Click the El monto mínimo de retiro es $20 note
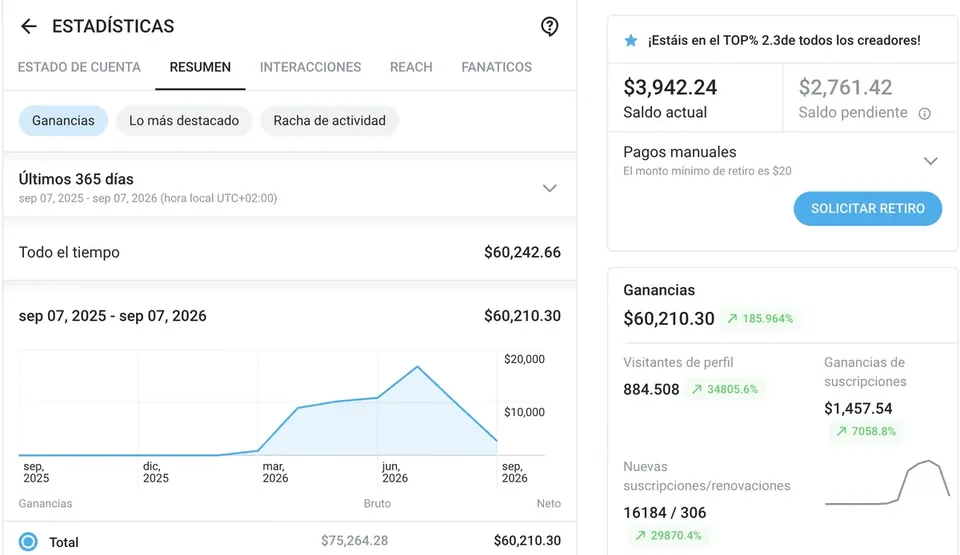Screen dimensions: 960x555 (707, 171)
